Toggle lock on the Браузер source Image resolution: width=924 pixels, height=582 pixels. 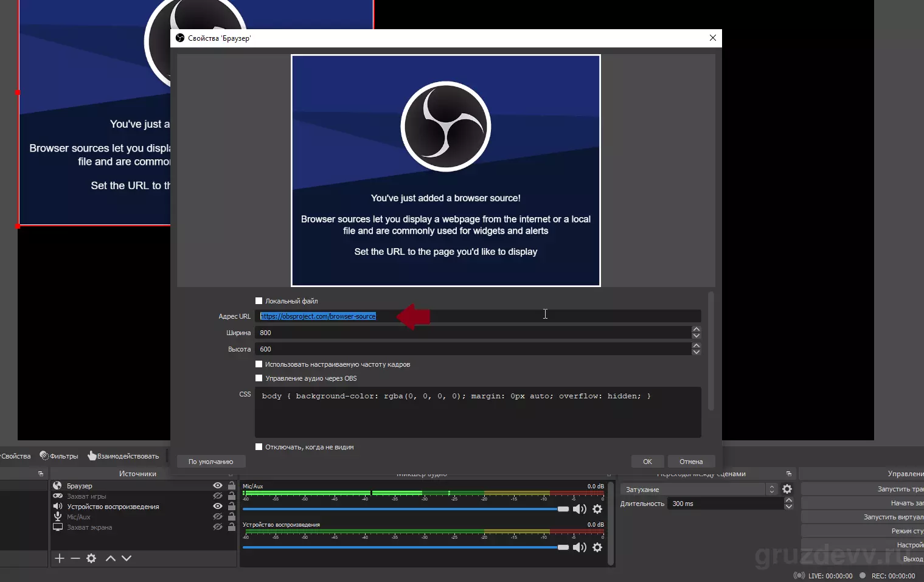click(231, 485)
